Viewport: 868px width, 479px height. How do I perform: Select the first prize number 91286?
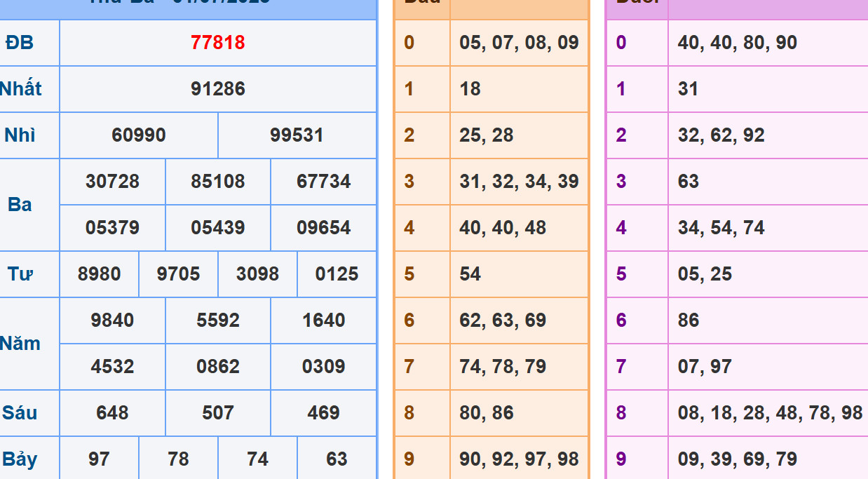(x=217, y=89)
